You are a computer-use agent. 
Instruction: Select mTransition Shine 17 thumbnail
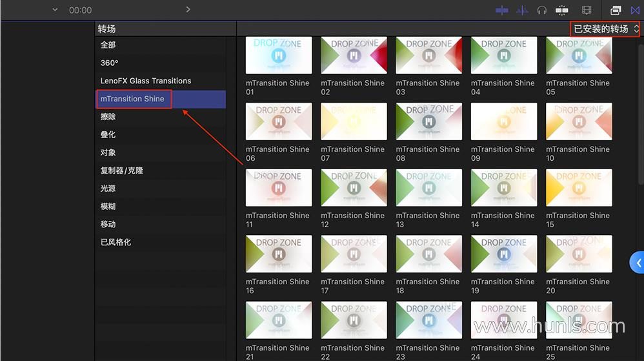coord(354,254)
